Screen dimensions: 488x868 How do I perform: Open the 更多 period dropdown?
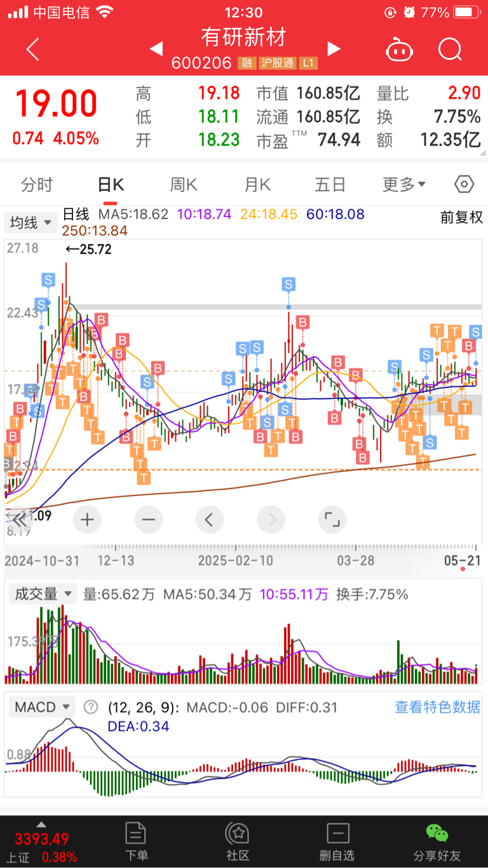click(404, 184)
